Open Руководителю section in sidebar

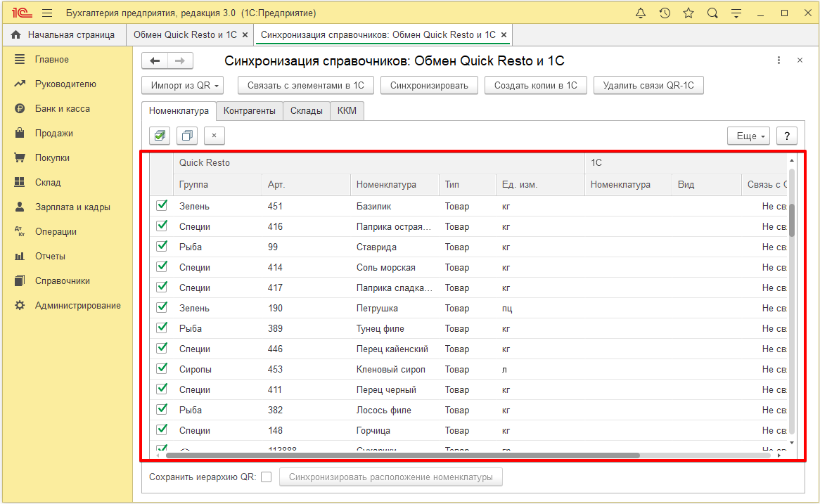65,84
